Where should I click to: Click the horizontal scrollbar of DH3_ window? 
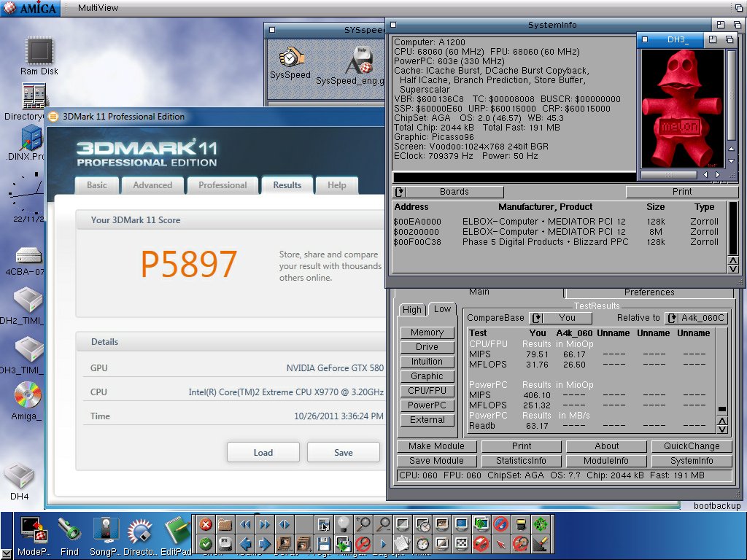tap(668, 175)
